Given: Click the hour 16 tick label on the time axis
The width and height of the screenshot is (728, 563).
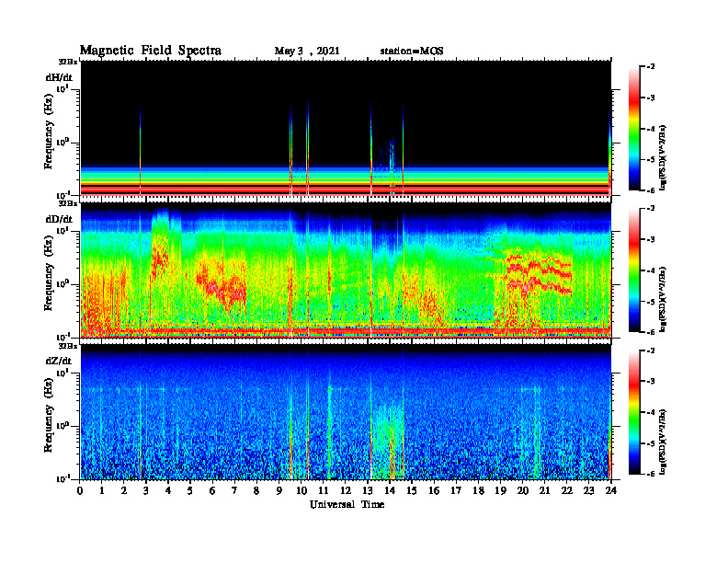Looking at the screenshot, I should 434,490.
